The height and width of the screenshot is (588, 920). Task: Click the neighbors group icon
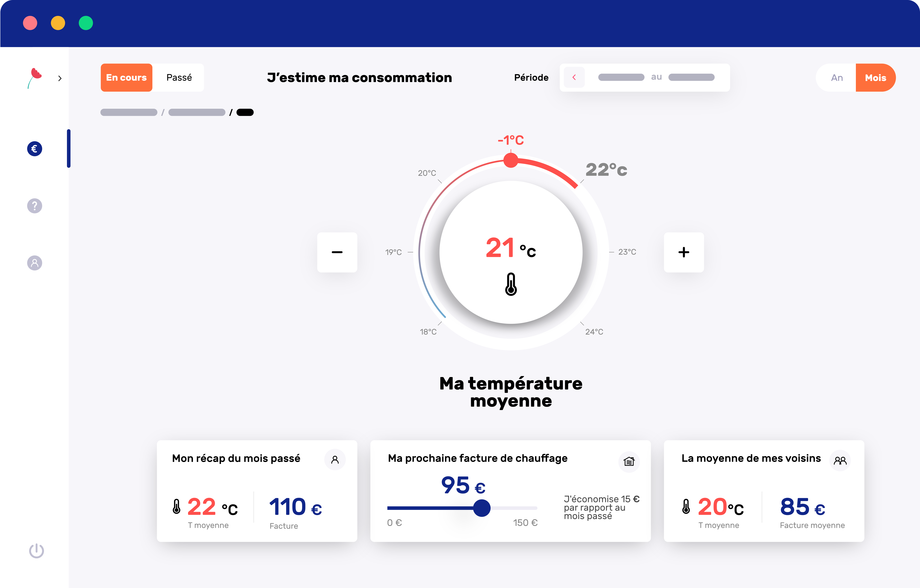pyautogui.click(x=840, y=460)
